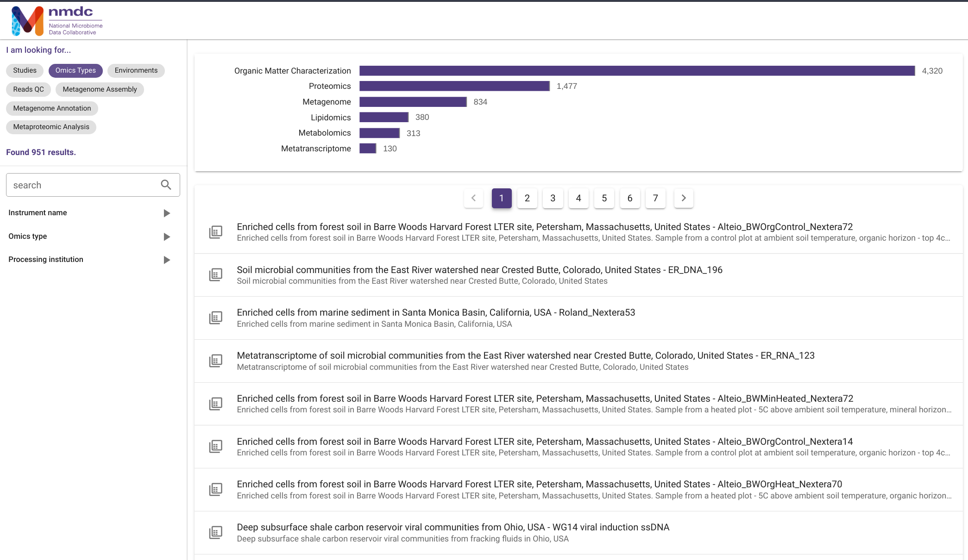Click the document icon beside WG14 viral induction result
The width and height of the screenshot is (968, 560).
pyautogui.click(x=215, y=532)
